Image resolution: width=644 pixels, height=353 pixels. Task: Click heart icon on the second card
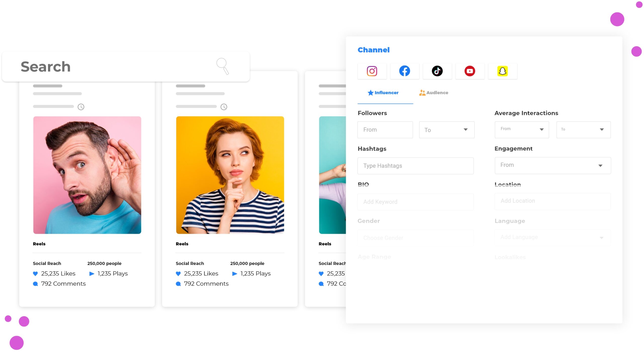[178, 274]
